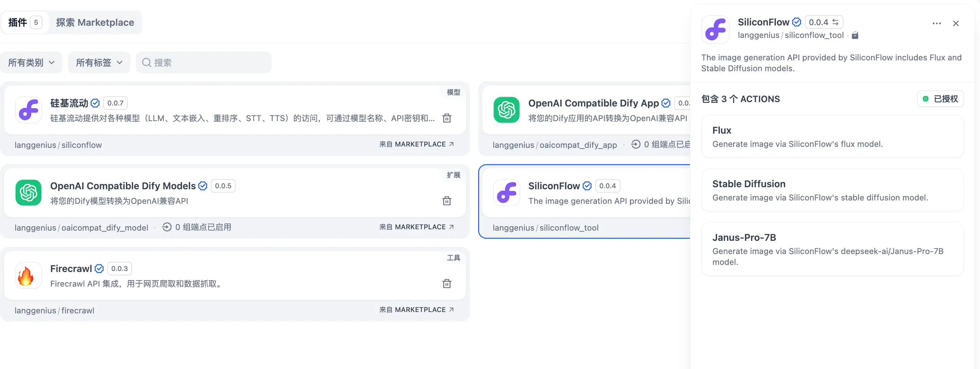
Task: Click the 0.0.5 version tag
Action: (223, 186)
